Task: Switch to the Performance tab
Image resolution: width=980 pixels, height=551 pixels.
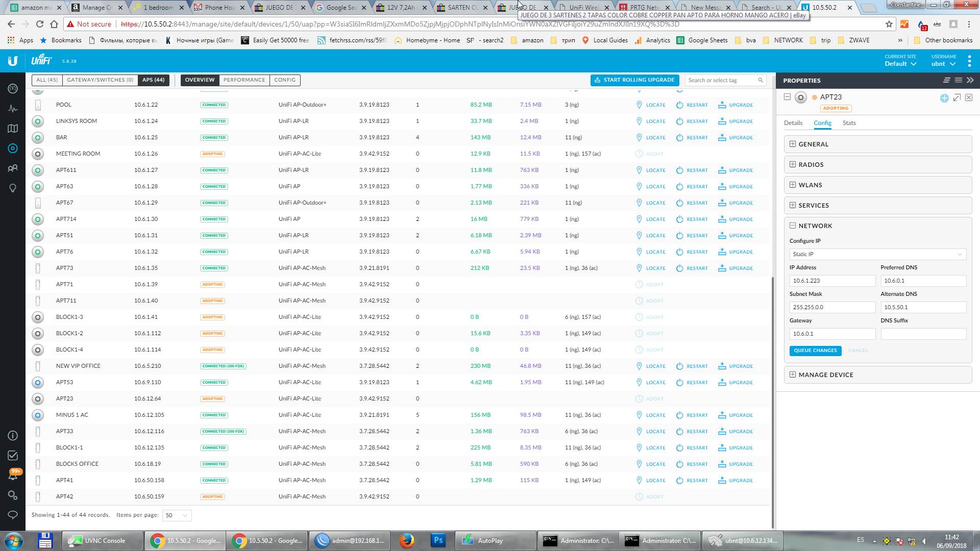Action: [x=244, y=80]
